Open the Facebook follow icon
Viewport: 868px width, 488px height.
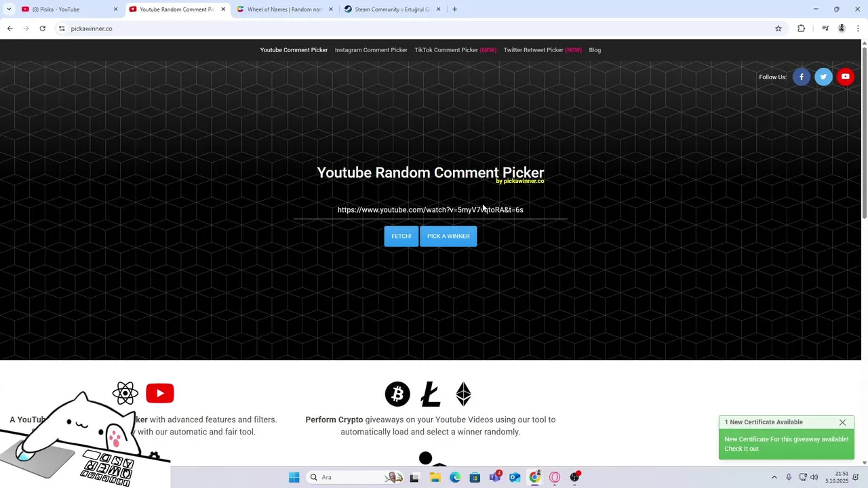pos(801,77)
